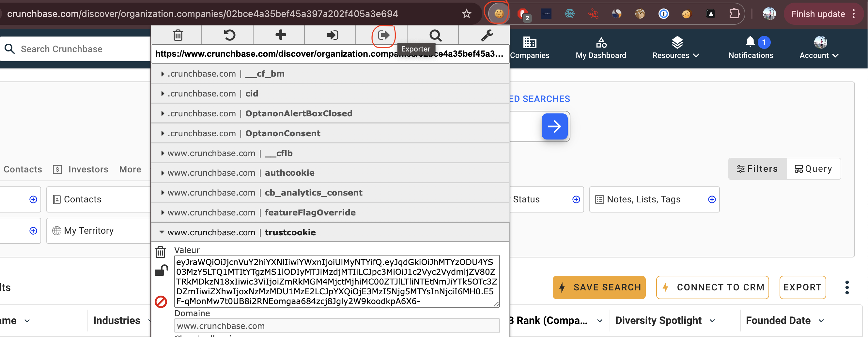Open the cookie search function
This screenshot has width=868, height=337.
point(435,35)
